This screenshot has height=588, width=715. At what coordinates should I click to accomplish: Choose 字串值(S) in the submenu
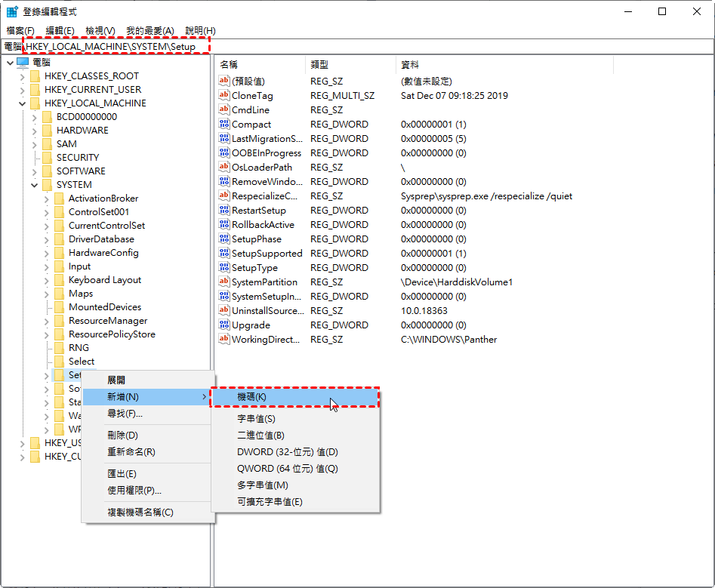pos(295,418)
